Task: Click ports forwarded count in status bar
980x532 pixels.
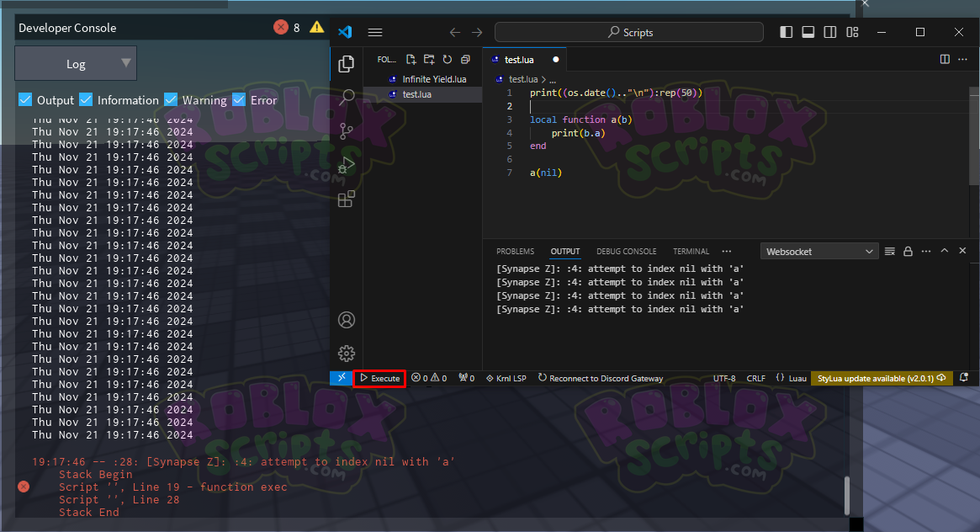Action: tap(466, 378)
